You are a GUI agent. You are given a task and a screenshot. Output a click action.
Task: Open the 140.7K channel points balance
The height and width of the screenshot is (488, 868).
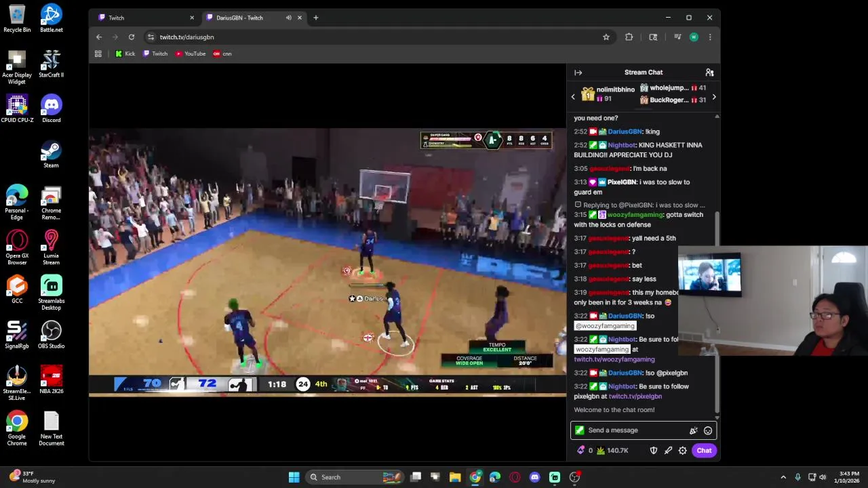pos(612,451)
